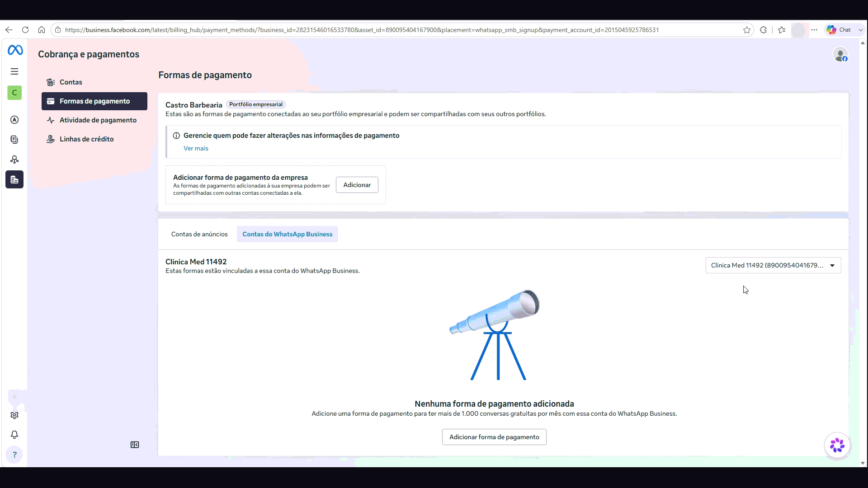This screenshot has width=868, height=488.
Task: Open the help question mark icon
Action: coord(14,455)
